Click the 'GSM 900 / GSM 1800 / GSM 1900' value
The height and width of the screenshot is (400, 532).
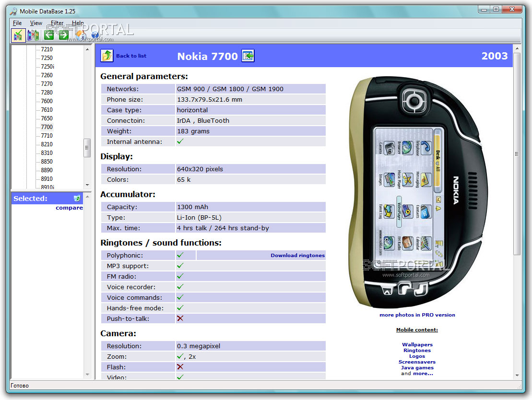(x=230, y=89)
